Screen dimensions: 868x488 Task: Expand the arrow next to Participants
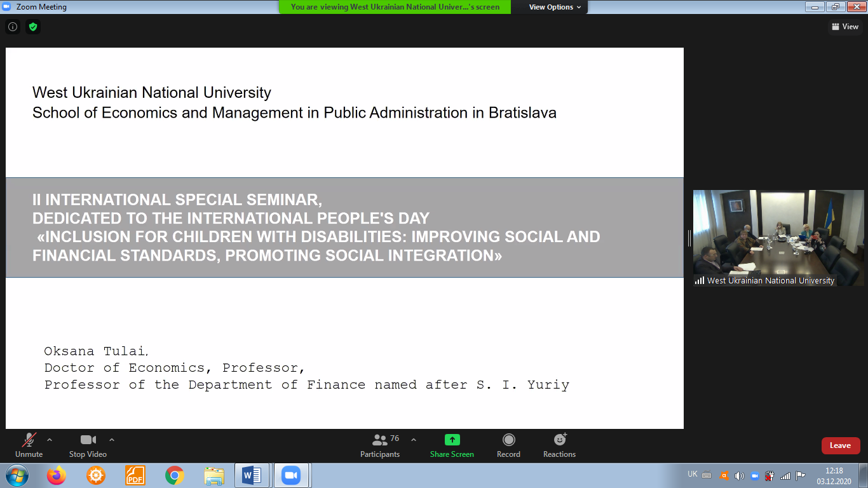414,440
